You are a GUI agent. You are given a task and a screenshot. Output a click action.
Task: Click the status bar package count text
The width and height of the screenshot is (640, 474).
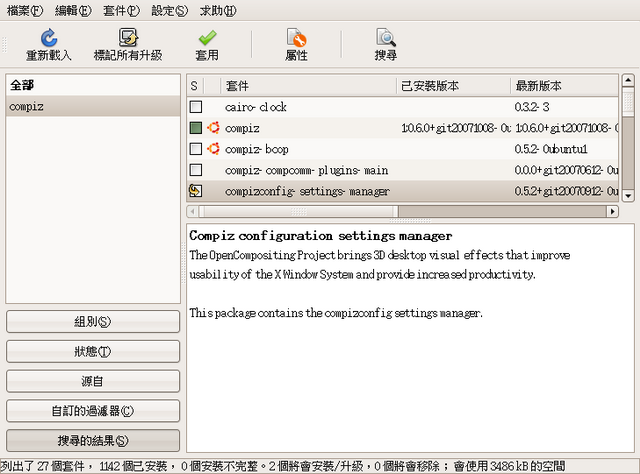pos(282,466)
